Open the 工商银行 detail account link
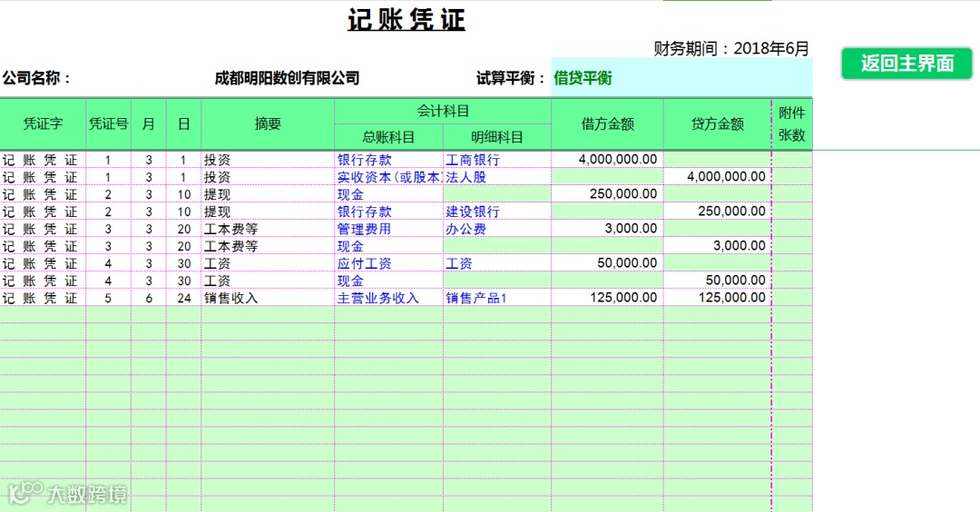980x512 pixels. coord(473,160)
